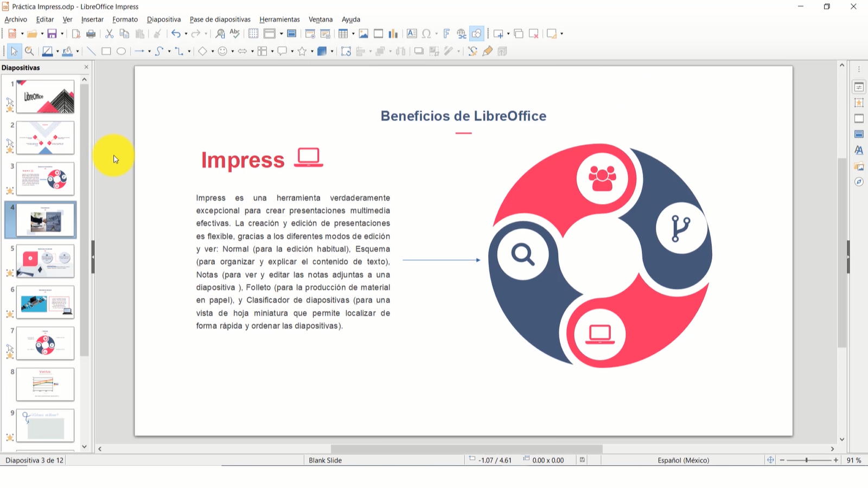Insert audio or video icon
This screenshot has height=488, width=868.
pos(378,34)
